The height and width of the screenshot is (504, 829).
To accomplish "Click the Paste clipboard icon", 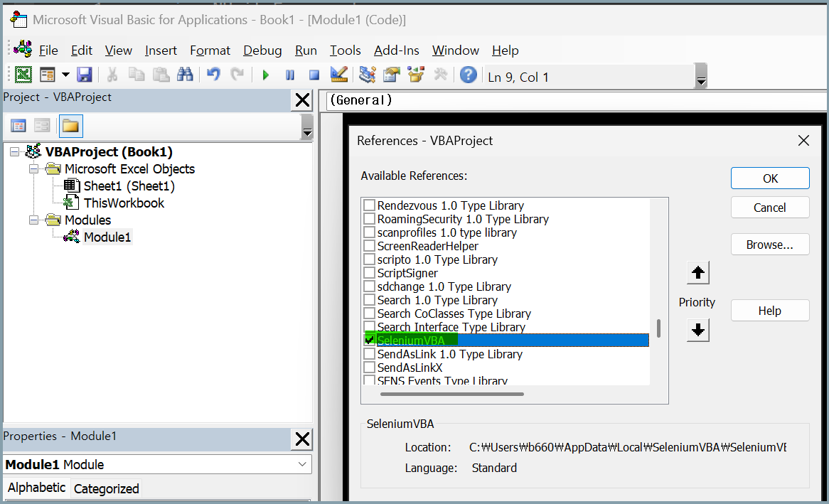I will pos(161,75).
